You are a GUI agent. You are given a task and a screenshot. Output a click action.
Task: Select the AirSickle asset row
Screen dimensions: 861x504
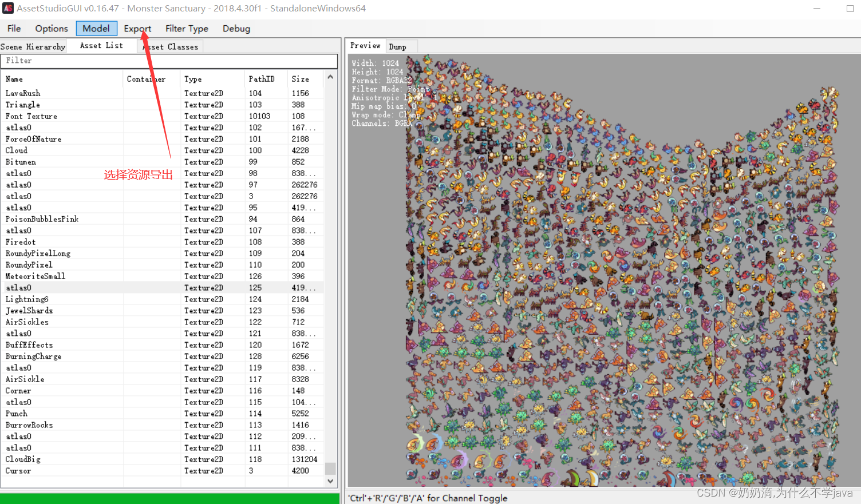(x=163, y=379)
